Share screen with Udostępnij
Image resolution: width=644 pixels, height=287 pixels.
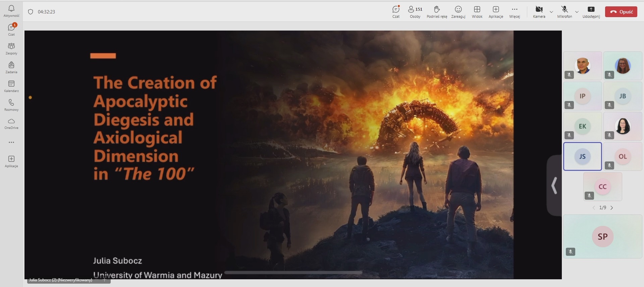(x=591, y=12)
